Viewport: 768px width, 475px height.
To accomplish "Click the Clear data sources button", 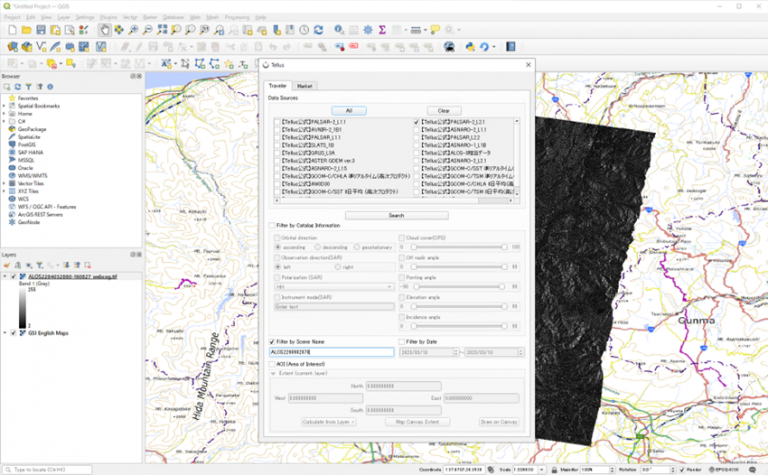I will point(444,111).
